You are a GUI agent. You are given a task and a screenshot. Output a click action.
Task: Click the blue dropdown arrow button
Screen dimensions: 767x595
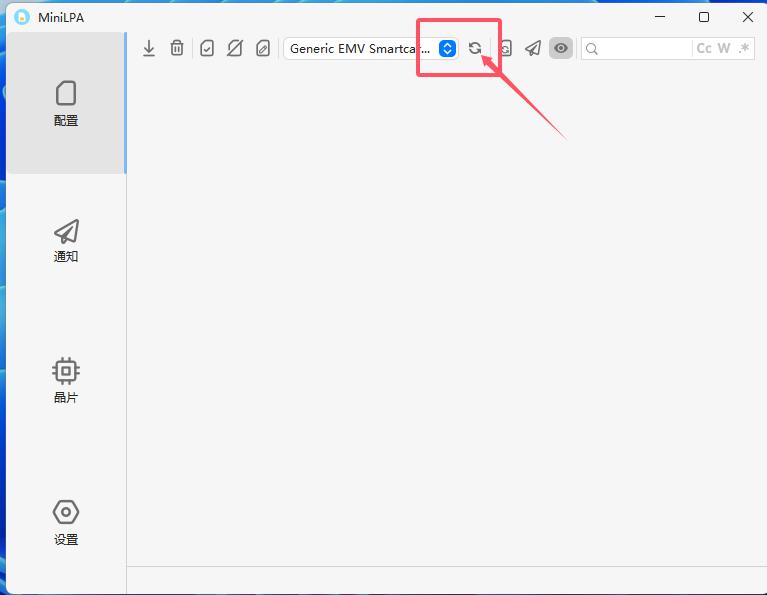[x=448, y=48]
